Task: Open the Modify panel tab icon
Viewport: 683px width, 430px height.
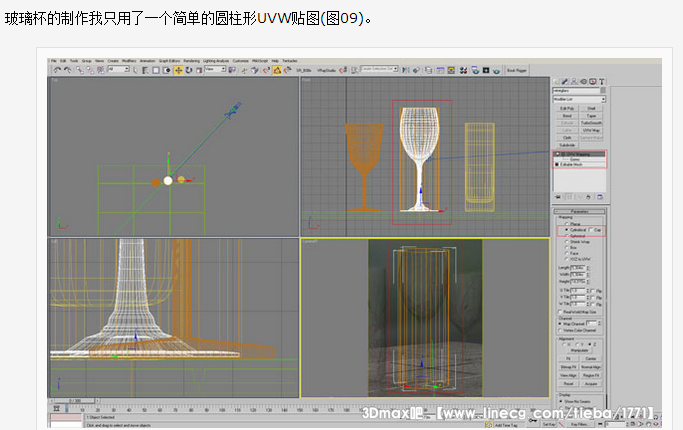Action: coord(565,81)
